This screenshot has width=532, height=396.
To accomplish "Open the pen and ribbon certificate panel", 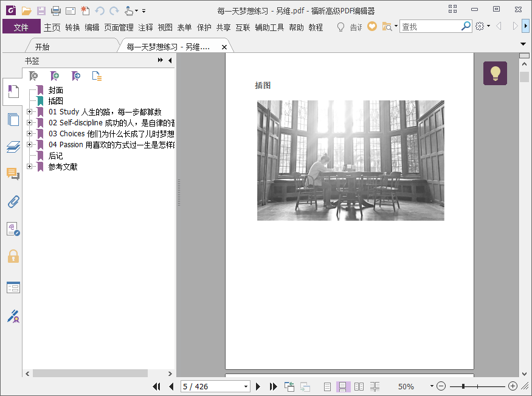I will click(x=13, y=316).
